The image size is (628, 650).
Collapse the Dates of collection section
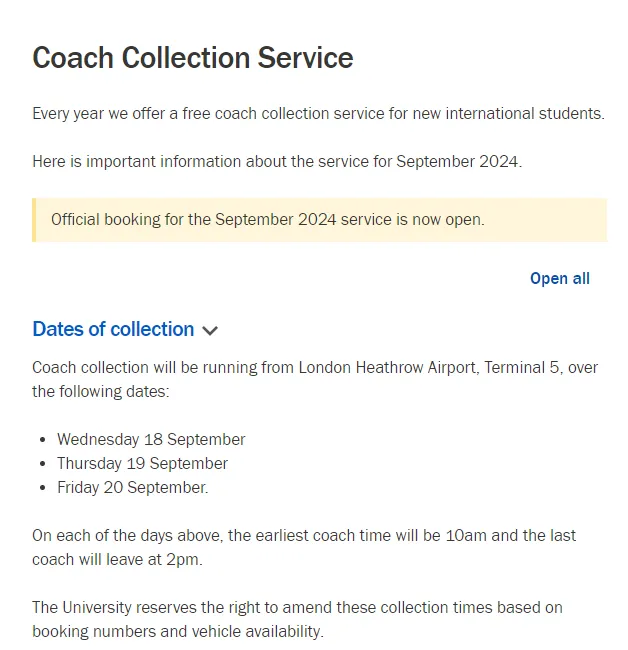pyautogui.click(x=125, y=330)
